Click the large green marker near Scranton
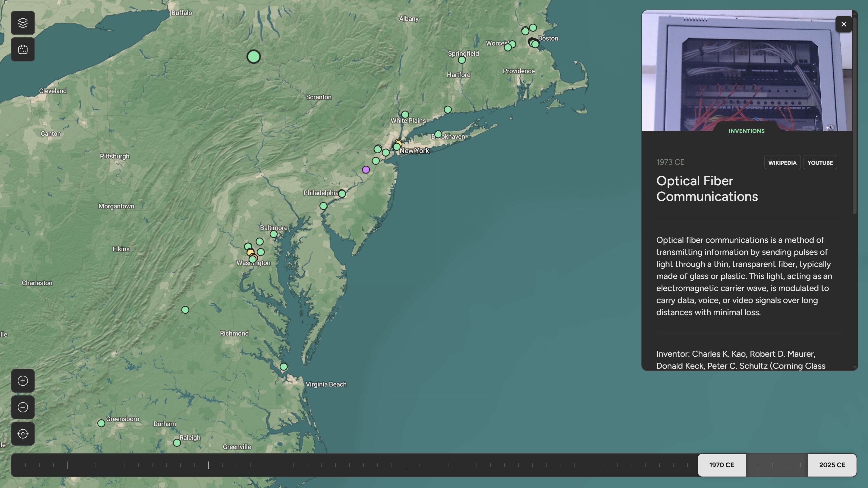This screenshot has width=868, height=488. (253, 57)
